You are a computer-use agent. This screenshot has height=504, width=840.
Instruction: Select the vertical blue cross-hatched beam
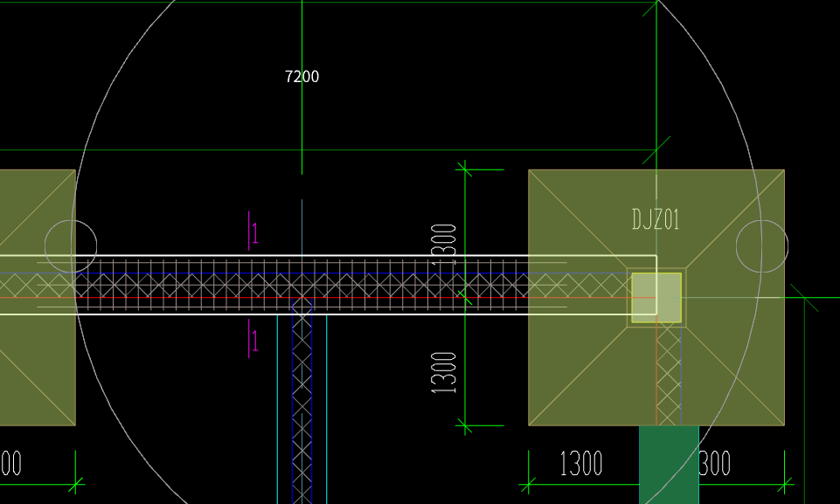[x=302, y=402]
